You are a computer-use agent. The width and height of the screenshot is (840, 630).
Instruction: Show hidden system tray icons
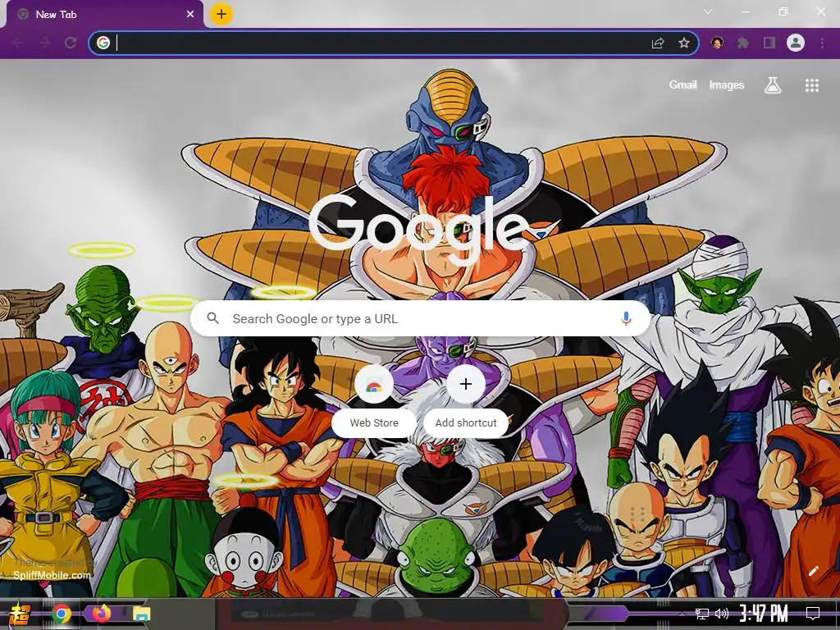pos(682,614)
